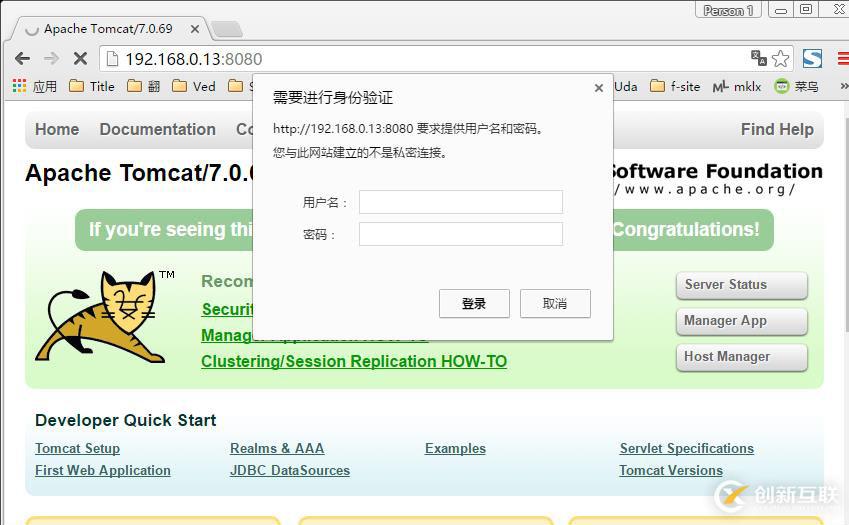Open the Home nav item
Image resolution: width=849 pixels, height=525 pixels.
[57, 129]
